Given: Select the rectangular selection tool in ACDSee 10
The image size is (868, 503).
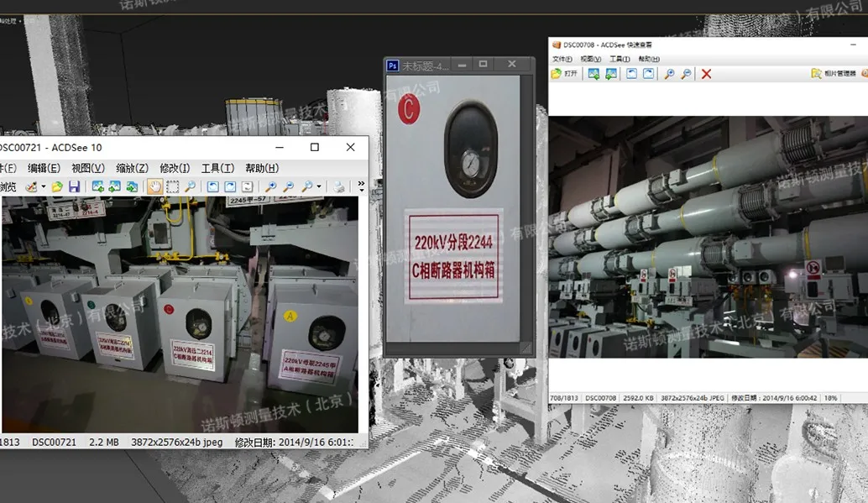Looking at the screenshot, I should 173,186.
